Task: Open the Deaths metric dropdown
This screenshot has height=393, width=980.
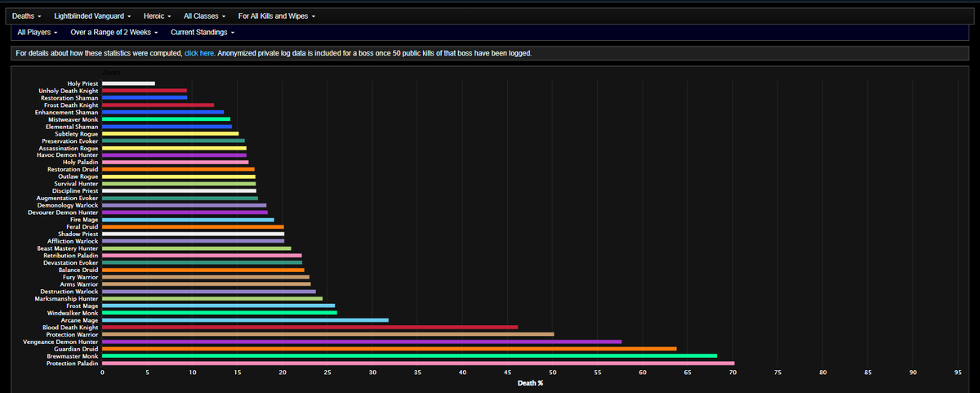Action: tap(27, 16)
